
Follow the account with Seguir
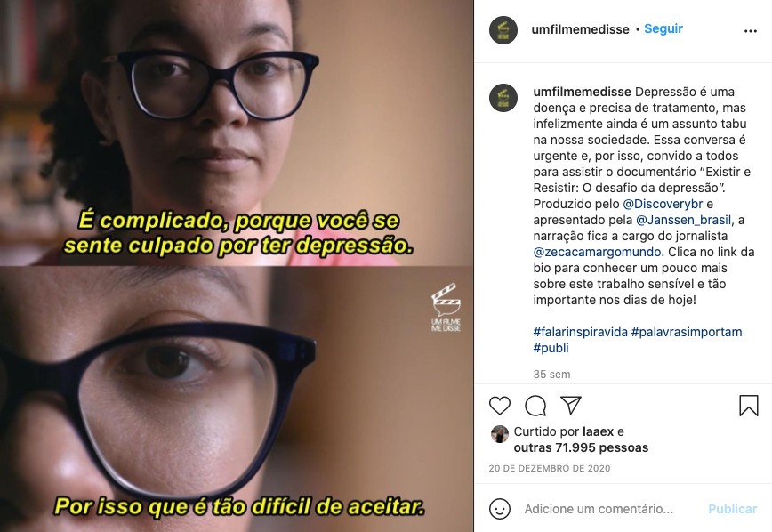coord(663,29)
